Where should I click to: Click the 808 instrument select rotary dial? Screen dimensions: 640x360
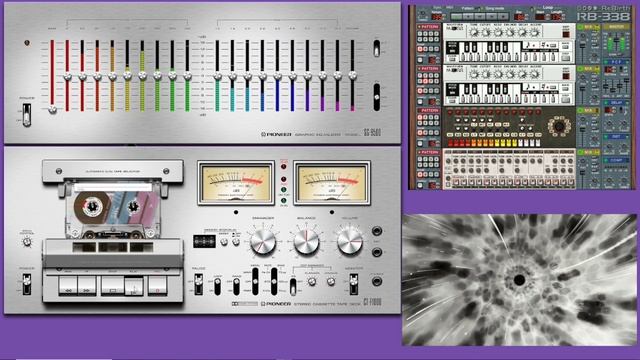(559, 127)
